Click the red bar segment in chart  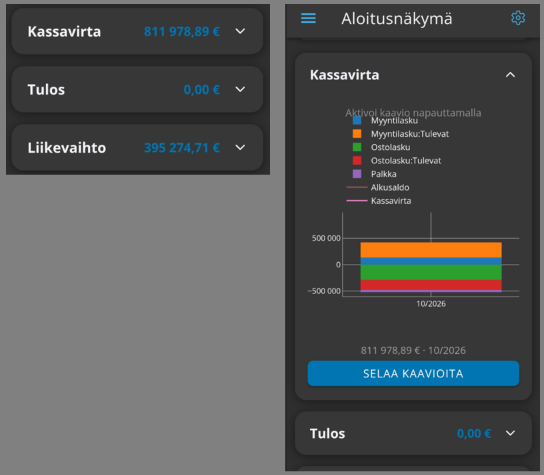coord(431,285)
